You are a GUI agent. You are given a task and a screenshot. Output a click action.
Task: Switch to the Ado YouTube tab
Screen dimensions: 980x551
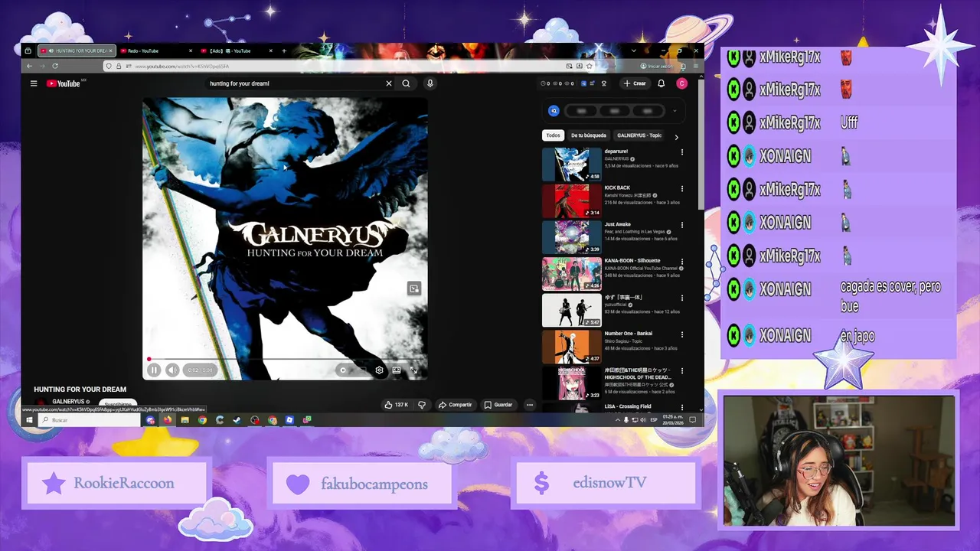(x=236, y=51)
